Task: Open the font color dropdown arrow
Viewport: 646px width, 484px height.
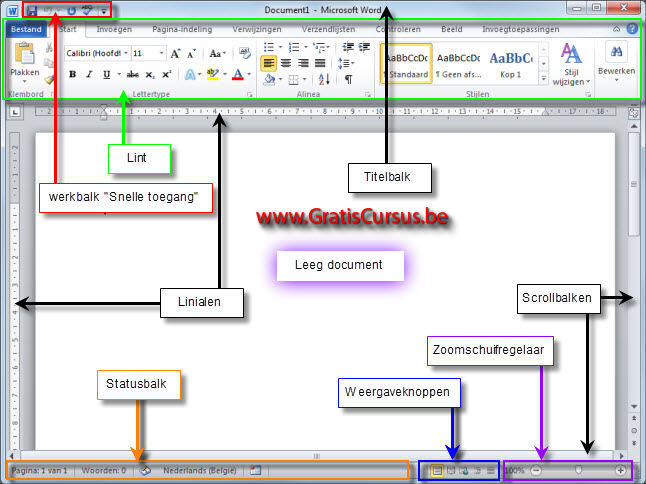Action: coord(249,75)
